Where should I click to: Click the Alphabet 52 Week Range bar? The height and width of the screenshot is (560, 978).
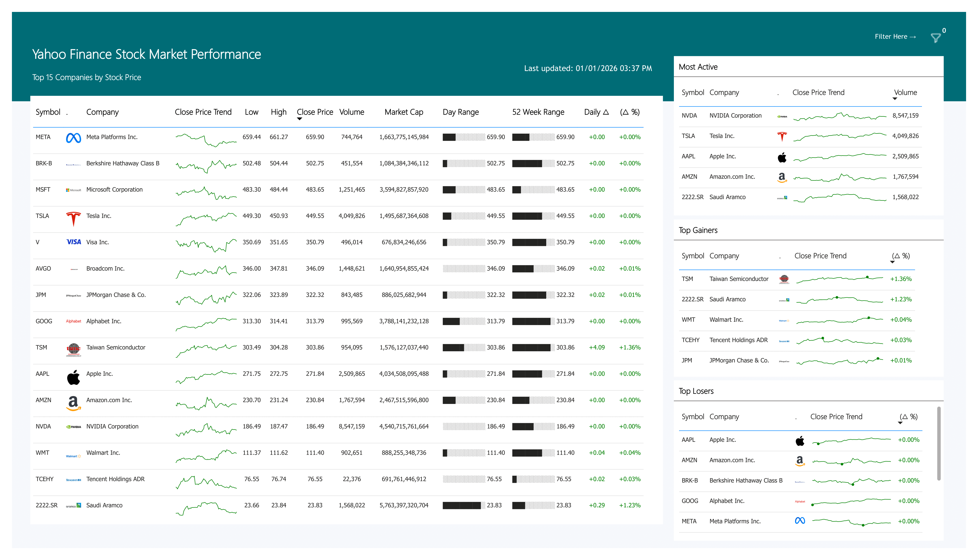pyautogui.click(x=533, y=321)
